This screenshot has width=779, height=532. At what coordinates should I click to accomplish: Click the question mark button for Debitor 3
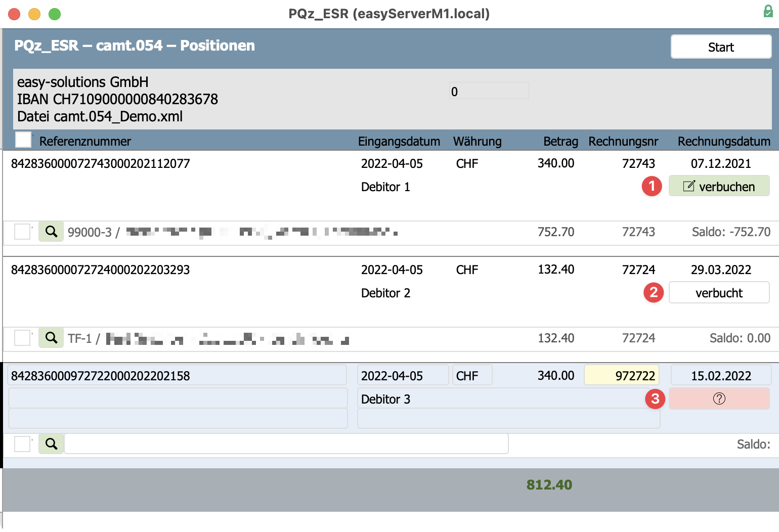(719, 398)
